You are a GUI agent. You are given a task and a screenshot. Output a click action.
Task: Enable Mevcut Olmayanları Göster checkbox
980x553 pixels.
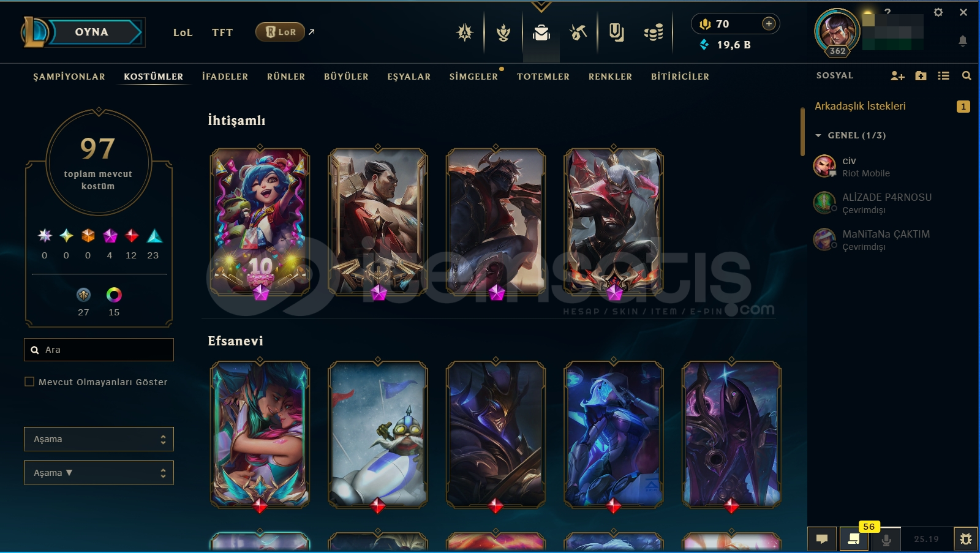(29, 382)
